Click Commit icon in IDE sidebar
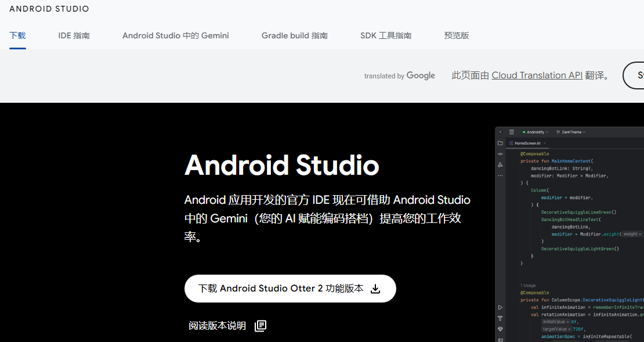This screenshot has width=644, height=342. [x=500, y=154]
